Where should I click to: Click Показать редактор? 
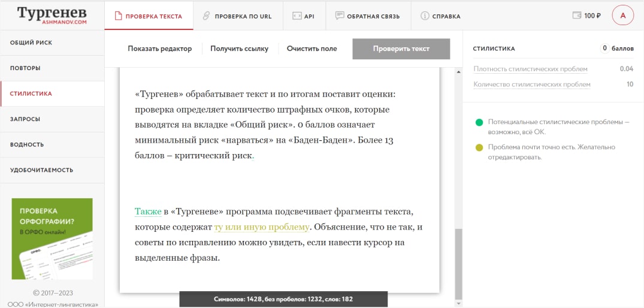pos(160,49)
